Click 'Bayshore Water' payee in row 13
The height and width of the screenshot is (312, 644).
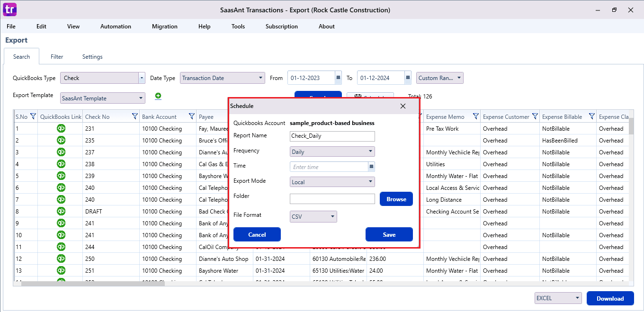219,270
